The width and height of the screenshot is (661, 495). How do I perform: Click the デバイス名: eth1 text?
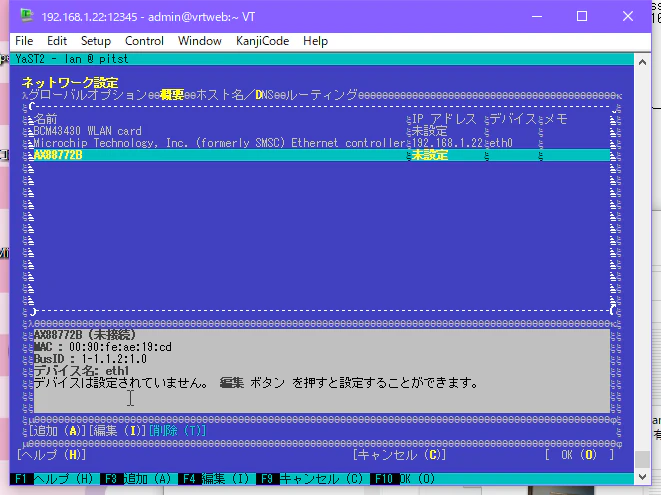81,371
